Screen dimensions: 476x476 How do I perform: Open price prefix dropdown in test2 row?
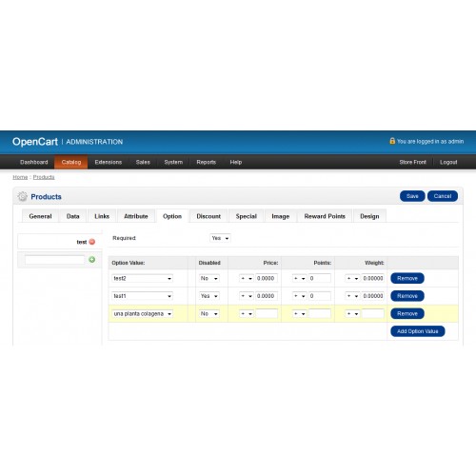pyautogui.click(x=247, y=278)
